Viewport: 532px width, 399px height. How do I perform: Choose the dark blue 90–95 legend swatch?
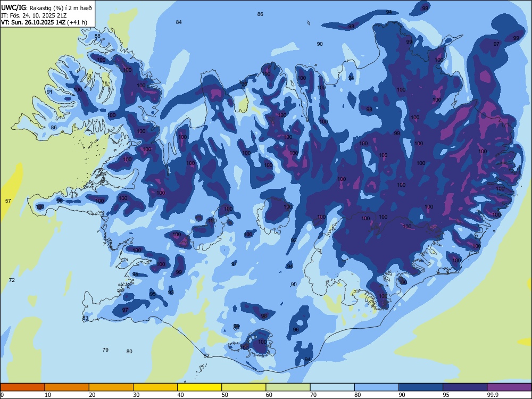(421, 387)
